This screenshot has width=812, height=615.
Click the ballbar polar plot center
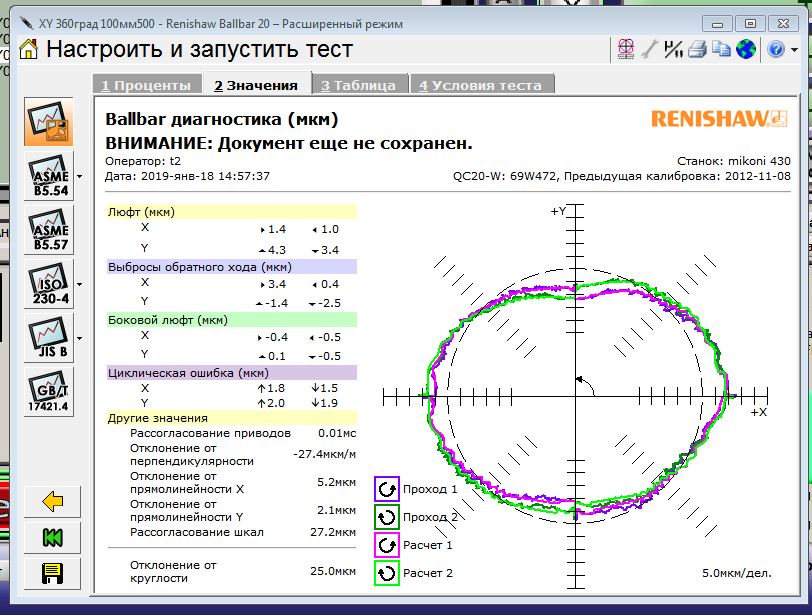click(576, 397)
